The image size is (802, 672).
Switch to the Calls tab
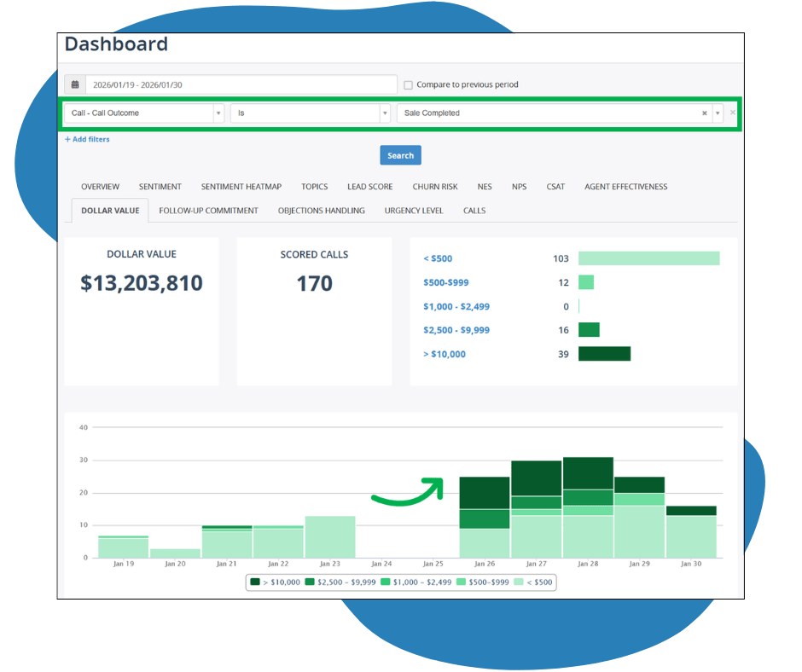pos(474,211)
